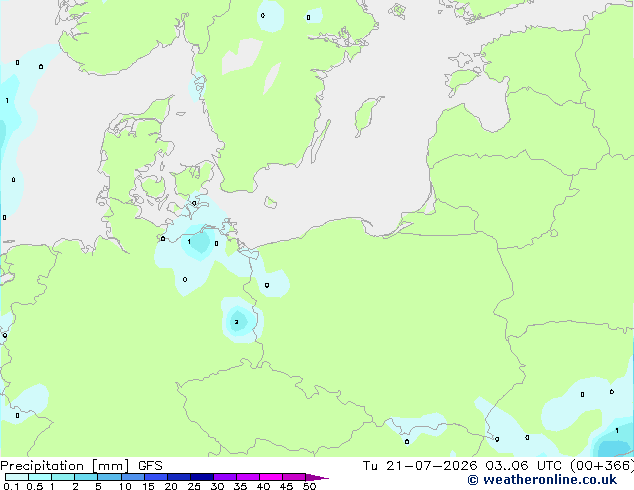Pick the 10–15 mm blue legend swatch
Image resolution: width=634 pixels, height=490 pixels.
pyautogui.click(x=133, y=477)
